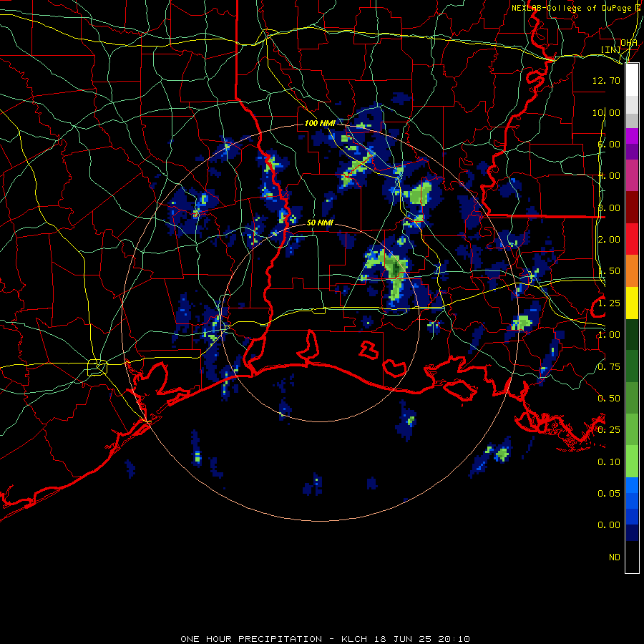Click the ND legend label

point(615,557)
